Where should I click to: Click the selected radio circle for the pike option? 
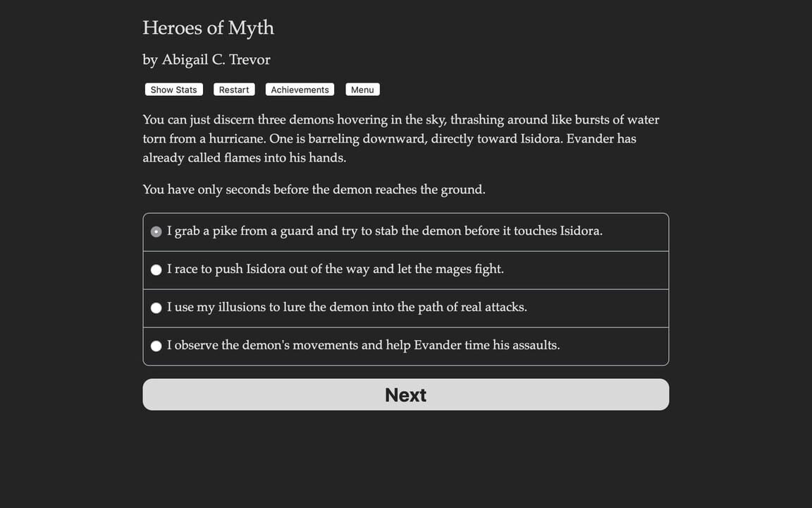tap(156, 231)
